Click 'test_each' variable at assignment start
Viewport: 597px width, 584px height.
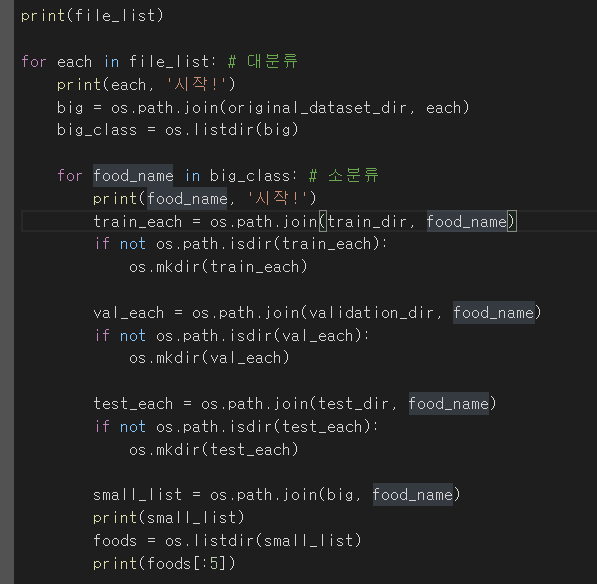coord(133,404)
